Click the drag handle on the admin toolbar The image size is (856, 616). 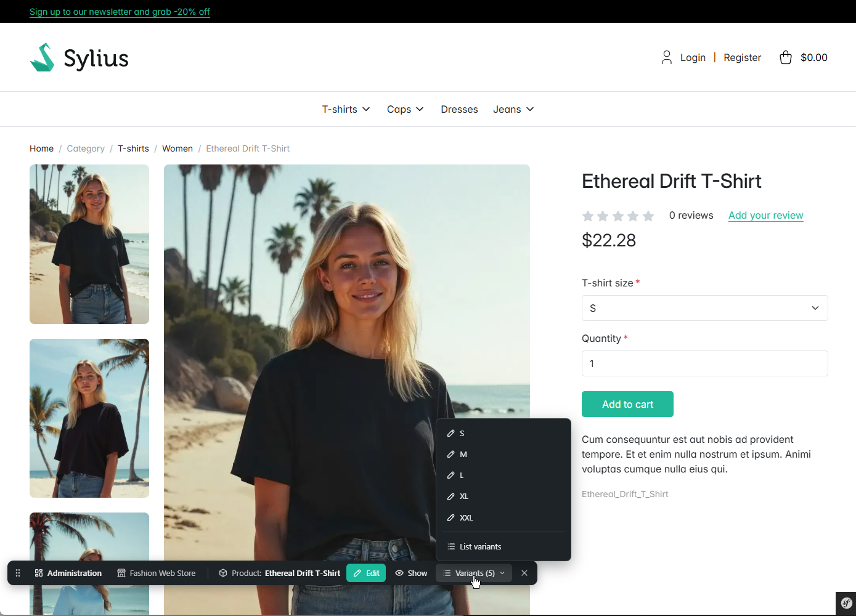pyautogui.click(x=18, y=573)
